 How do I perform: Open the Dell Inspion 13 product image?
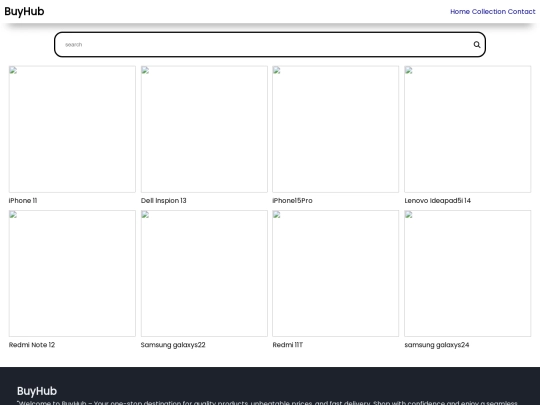pyautogui.click(x=204, y=129)
